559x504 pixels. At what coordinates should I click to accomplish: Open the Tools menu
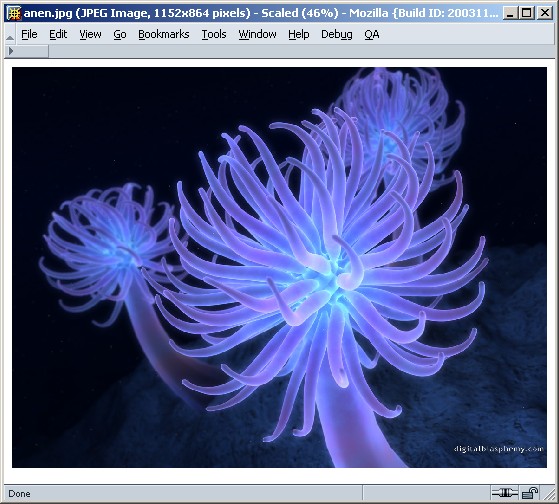(x=214, y=34)
